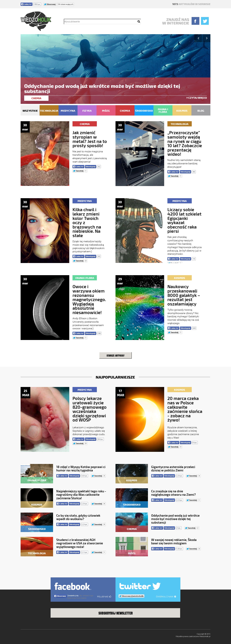231x644 pixels.
Task: Go to previous slide with left arrow
Action: click(198, 38)
